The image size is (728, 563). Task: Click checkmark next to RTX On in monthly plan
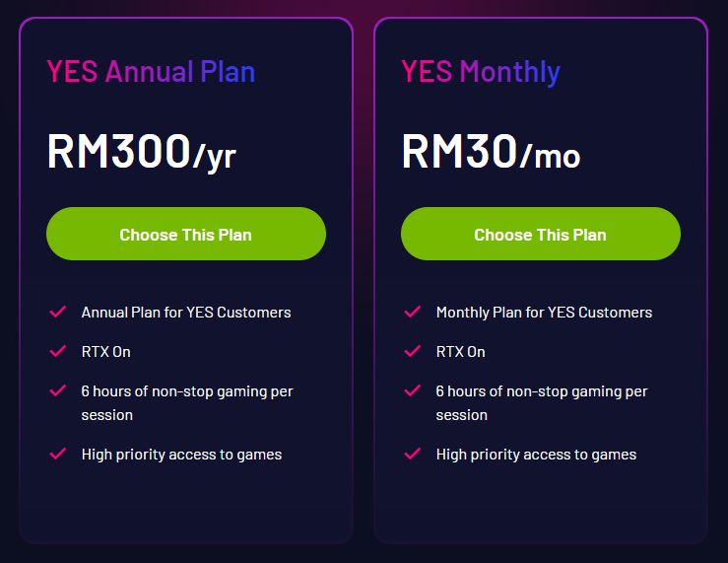point(413,351)
